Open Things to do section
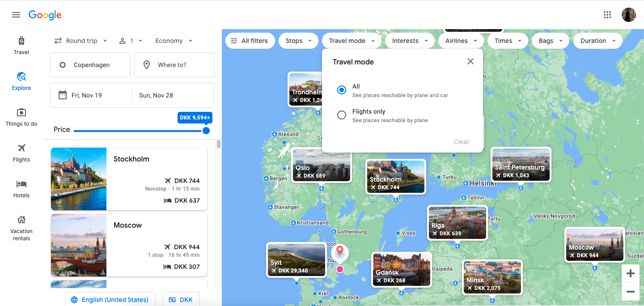Viewport: 644px width, 306px height. tap(21, 117)
